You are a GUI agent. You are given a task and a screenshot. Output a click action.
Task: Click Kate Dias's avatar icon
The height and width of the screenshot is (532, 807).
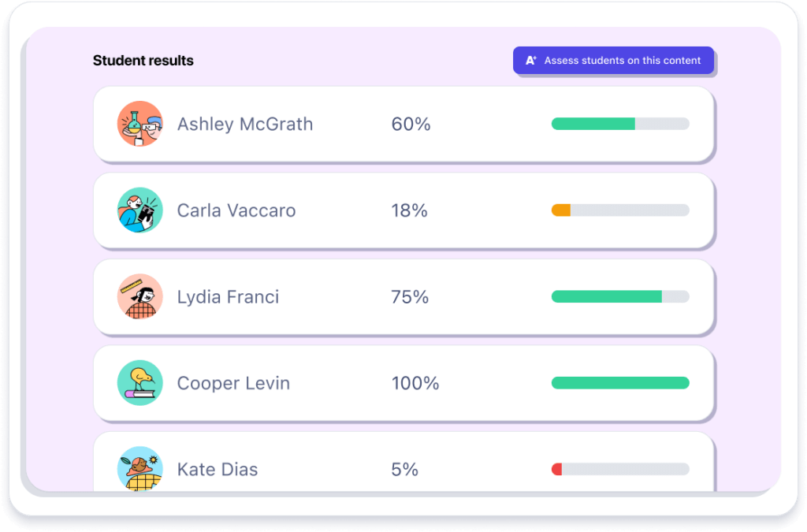click(x=140, y=470)
